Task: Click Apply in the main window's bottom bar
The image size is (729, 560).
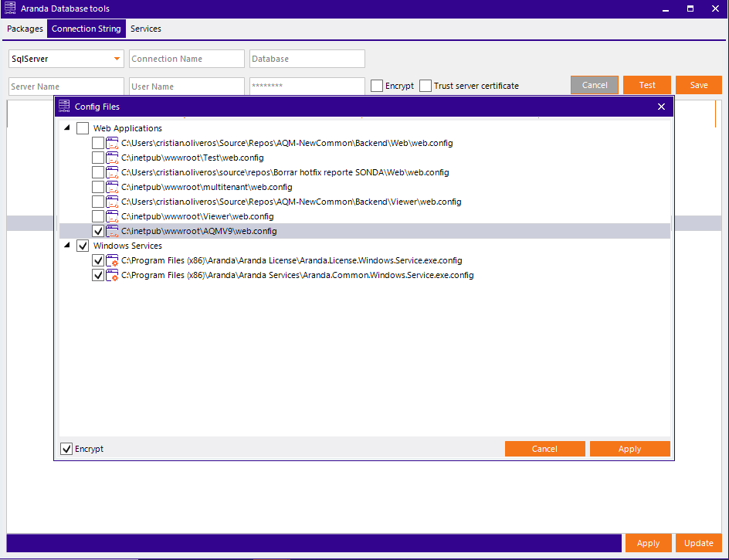Action: [648, 543]
